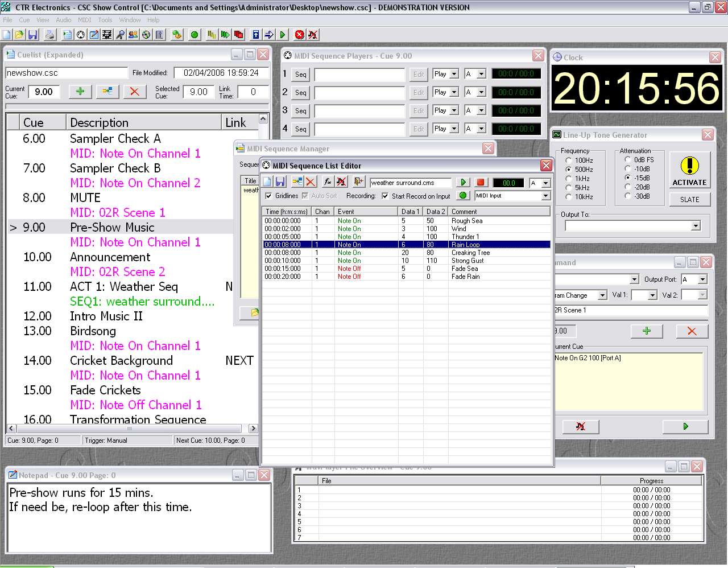Click the fx function icon in Sequence Editor
The width and height of the screenshot is (728, 568).
[328, 182]
